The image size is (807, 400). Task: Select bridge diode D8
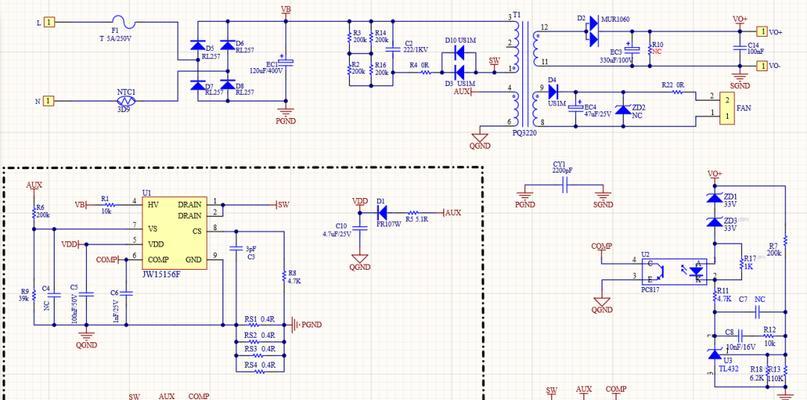(227, 85)
